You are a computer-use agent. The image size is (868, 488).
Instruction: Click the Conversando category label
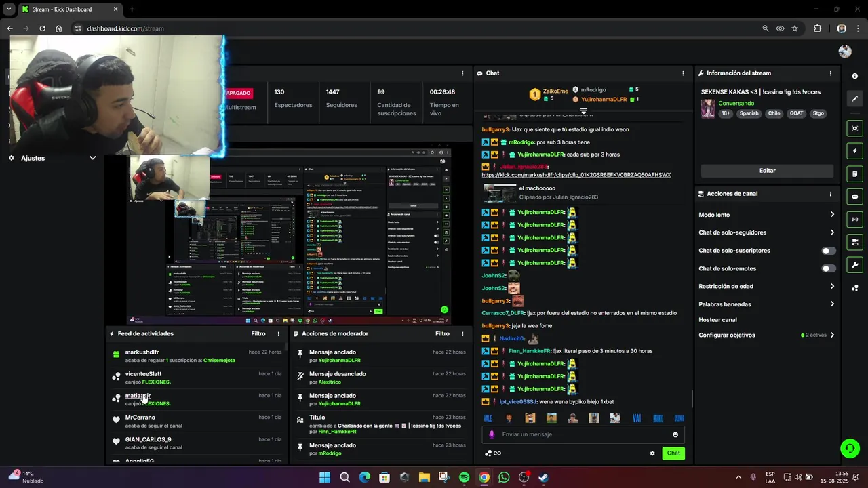pos(736,104)
